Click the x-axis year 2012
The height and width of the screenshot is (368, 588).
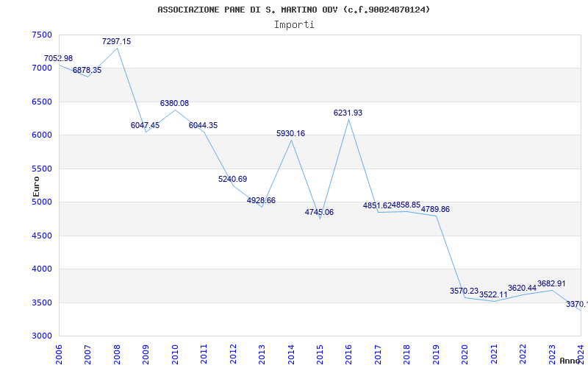[x=233, y=354]
